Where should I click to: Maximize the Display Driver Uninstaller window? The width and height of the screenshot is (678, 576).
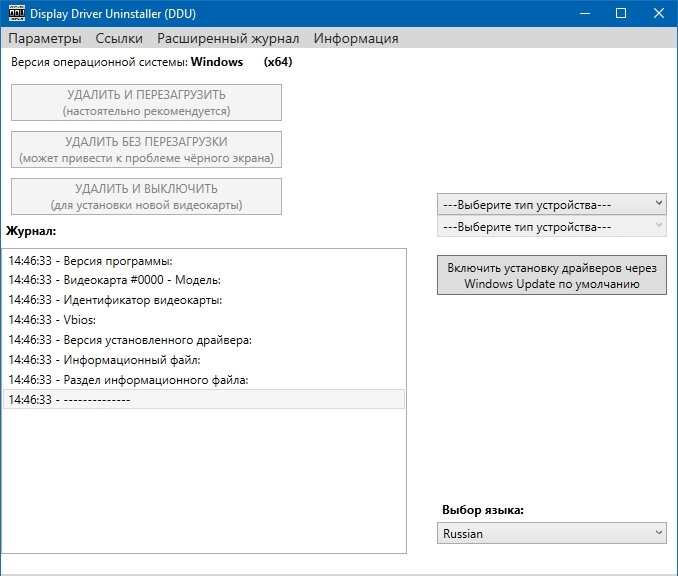tap(621, 13)
